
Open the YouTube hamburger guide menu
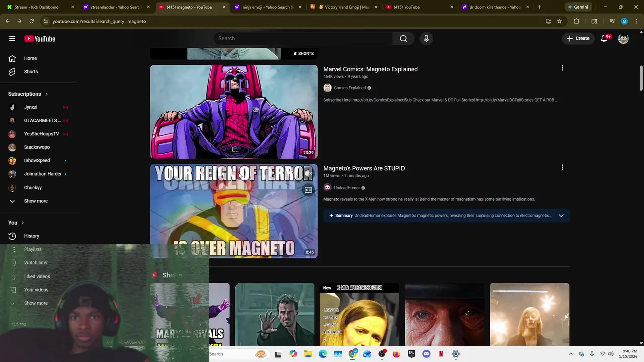pos(12,39)
